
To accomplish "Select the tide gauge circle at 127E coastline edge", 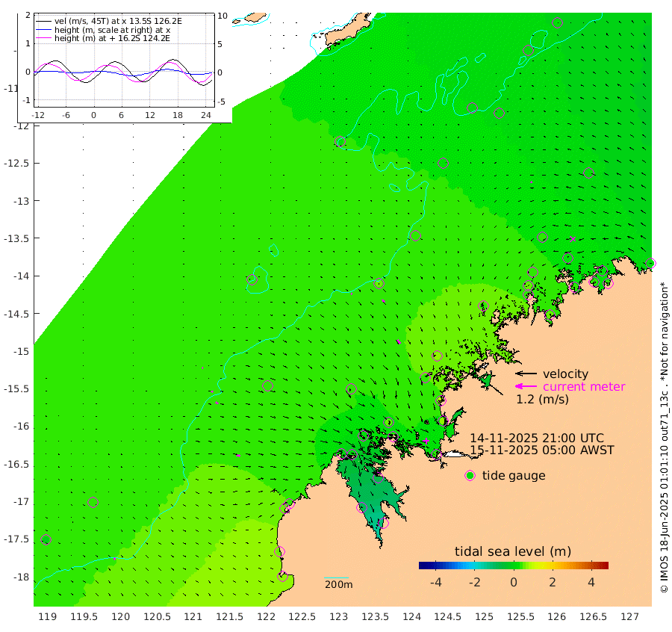I will pos(650,263).
